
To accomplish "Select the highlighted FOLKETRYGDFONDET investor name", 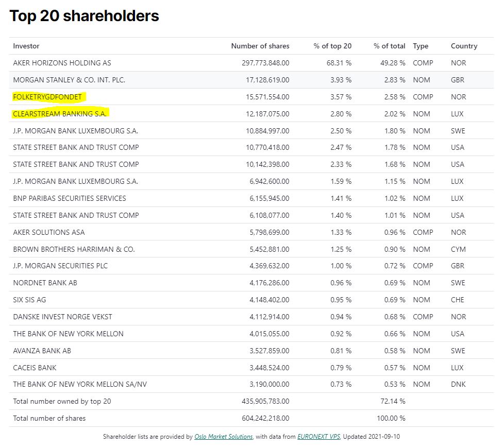I will (x=47, y=97).
